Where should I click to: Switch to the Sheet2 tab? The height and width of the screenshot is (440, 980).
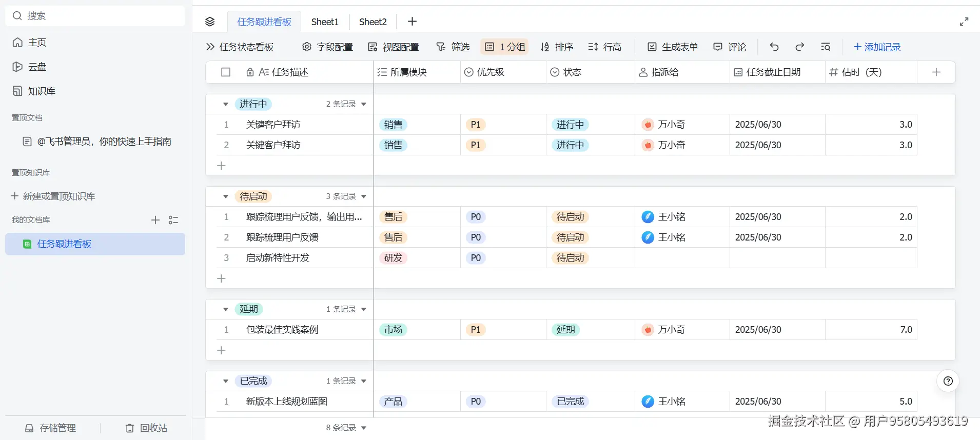coord(373,22)
